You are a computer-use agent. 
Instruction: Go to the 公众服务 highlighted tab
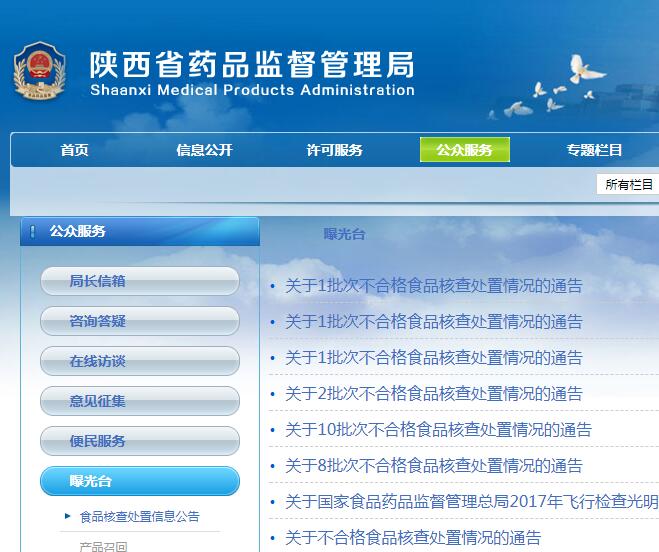tap(464, 150)
